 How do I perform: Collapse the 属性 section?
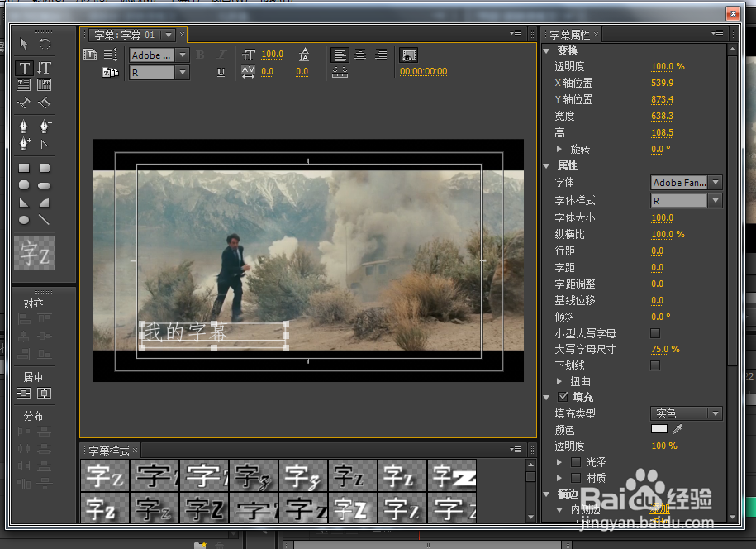point(547,166)
